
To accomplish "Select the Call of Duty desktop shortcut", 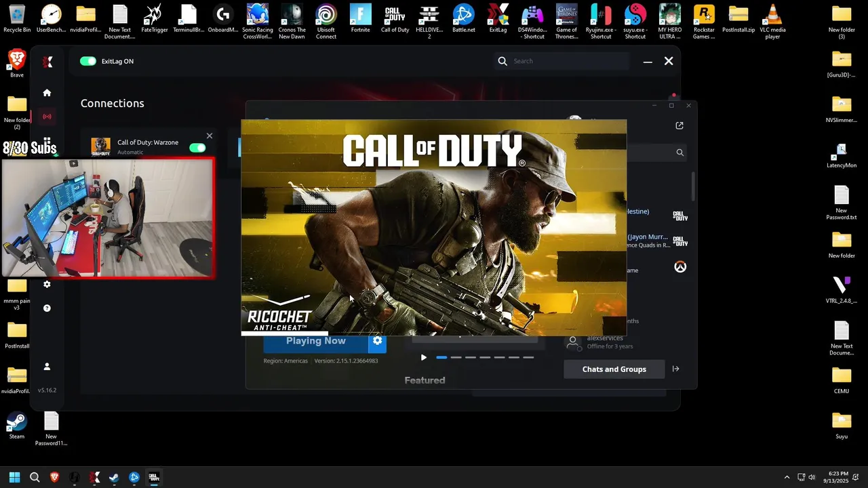I will (x=395, y=18).
